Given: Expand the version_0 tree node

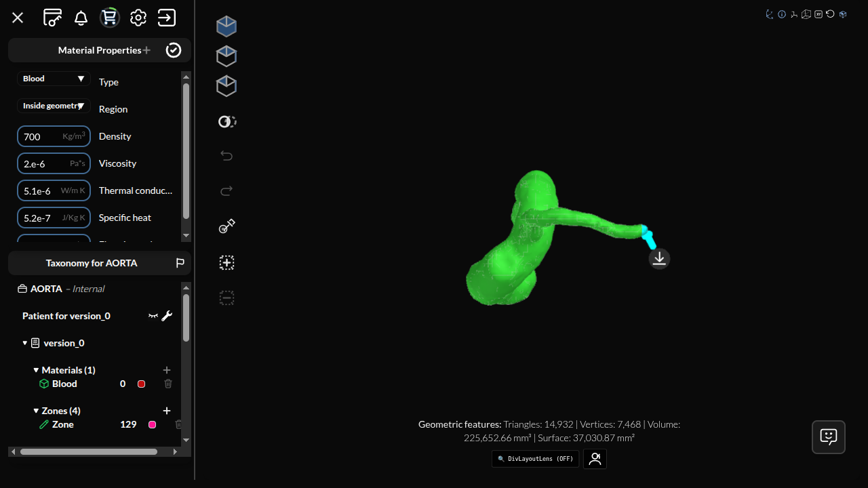Looking at the screenshot, I should click(25, 343).
